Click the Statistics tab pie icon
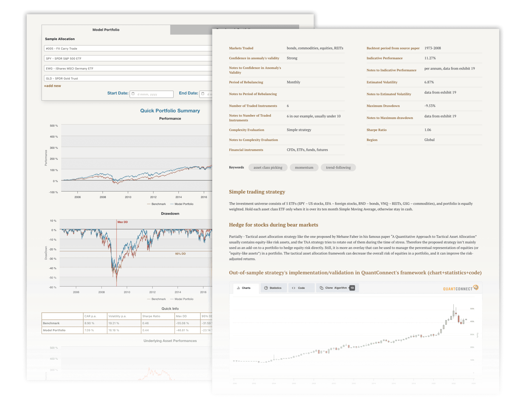This screenshot has height=420, width=523. pyautogui.click(x=266, y=288)
